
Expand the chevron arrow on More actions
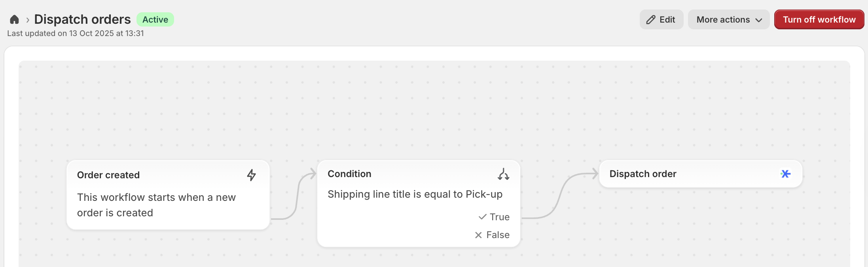point(758,20)
